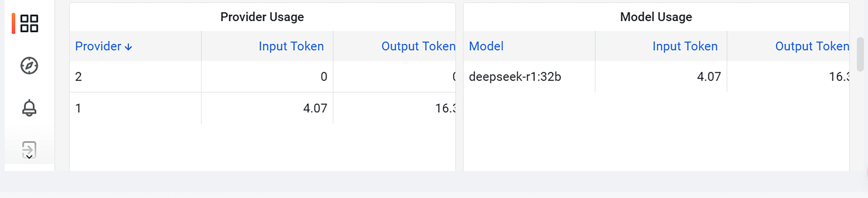
Task: Open the dashboard grid icon in sidebar
Action: [29, 24]
